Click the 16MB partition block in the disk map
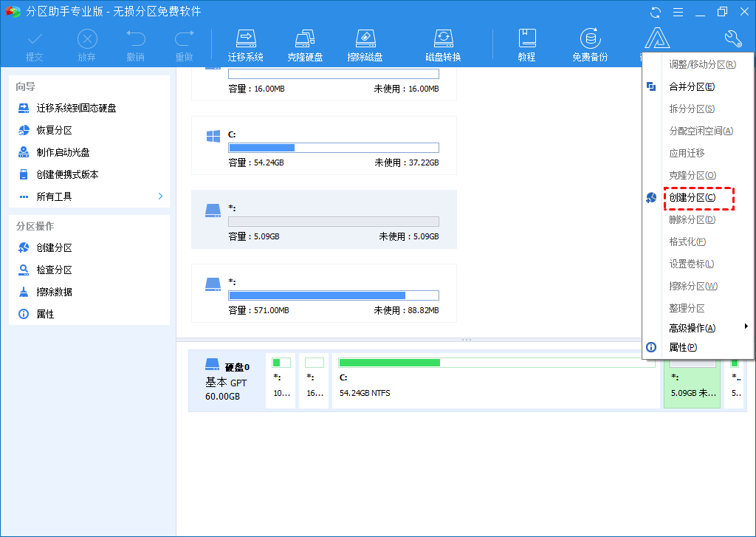756x537 pixels. pos(314,380)
